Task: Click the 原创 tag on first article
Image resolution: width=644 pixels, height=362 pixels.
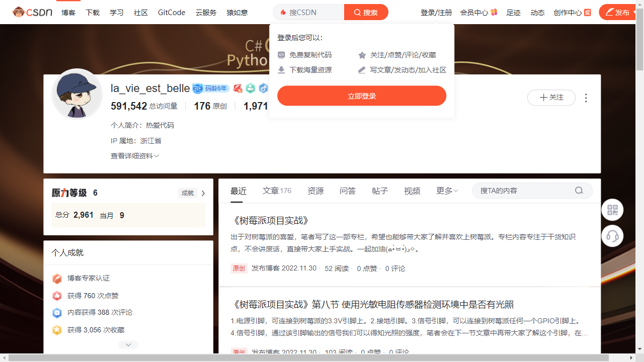Action: pos(239,268)
